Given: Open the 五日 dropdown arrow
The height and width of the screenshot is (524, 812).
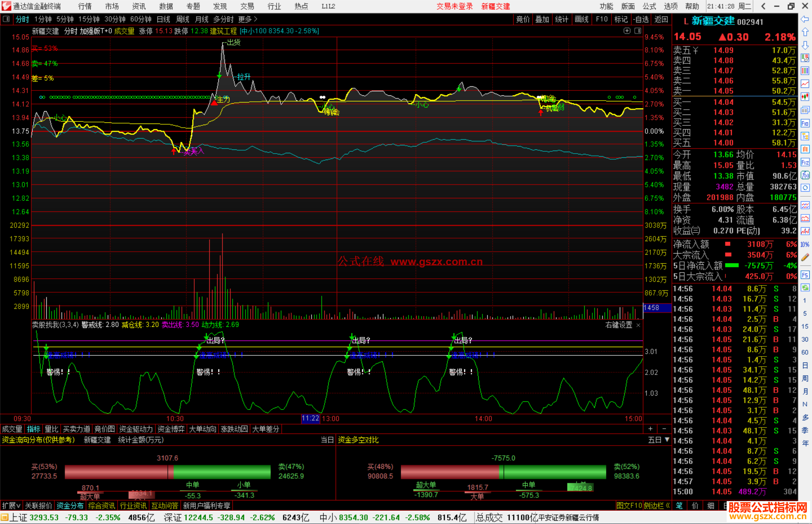Looking at the screenshot, I should coord(667,439).
